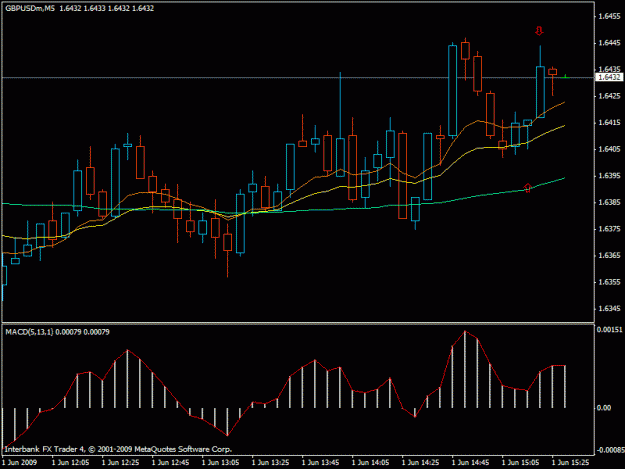Image resolution: width=625 pixels, height=469 pixels.
Task: Select the highlighted current price label 1.6432
Action: pyautogui.click(x=609, y=77)
